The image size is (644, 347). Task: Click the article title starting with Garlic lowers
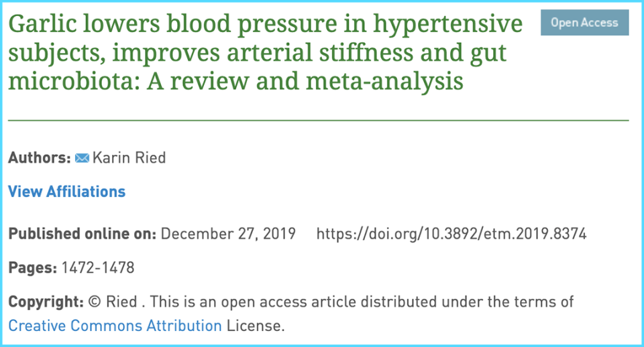click(266, 52)
